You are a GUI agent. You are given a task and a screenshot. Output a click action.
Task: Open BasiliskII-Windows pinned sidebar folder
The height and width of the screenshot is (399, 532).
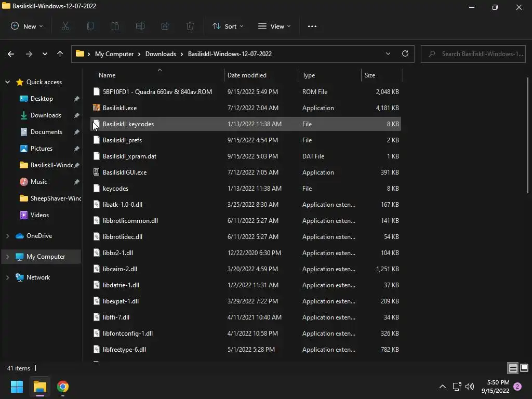pyautogui.click(x=47, y=165)
